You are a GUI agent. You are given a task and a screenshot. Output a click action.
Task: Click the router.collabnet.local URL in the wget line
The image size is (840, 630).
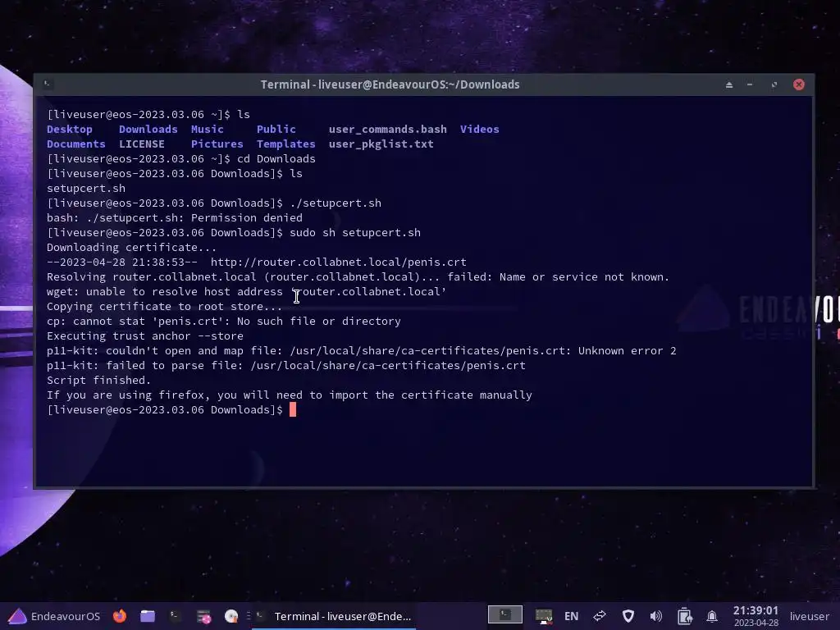click(x=339, y=262)
